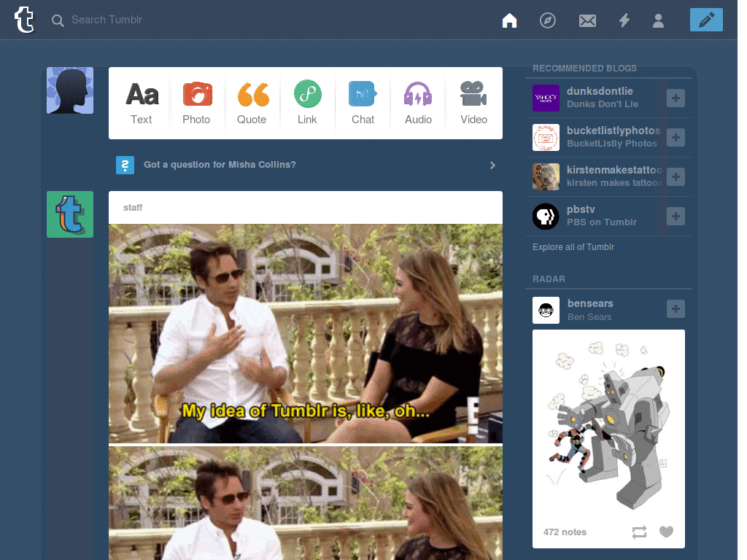Open the staff blog name link

(x=133, y=208)
